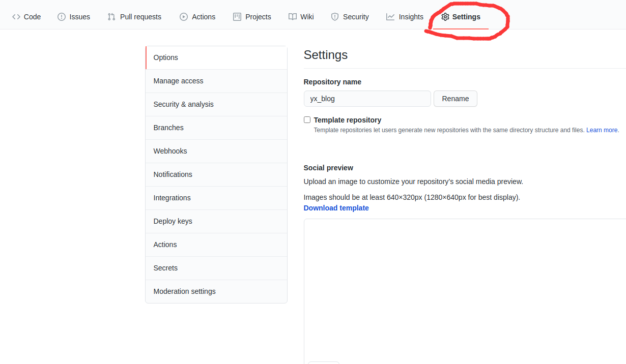Click the Actions play circle icon
This screenshot has width=626, height=364.
(183, 16)
